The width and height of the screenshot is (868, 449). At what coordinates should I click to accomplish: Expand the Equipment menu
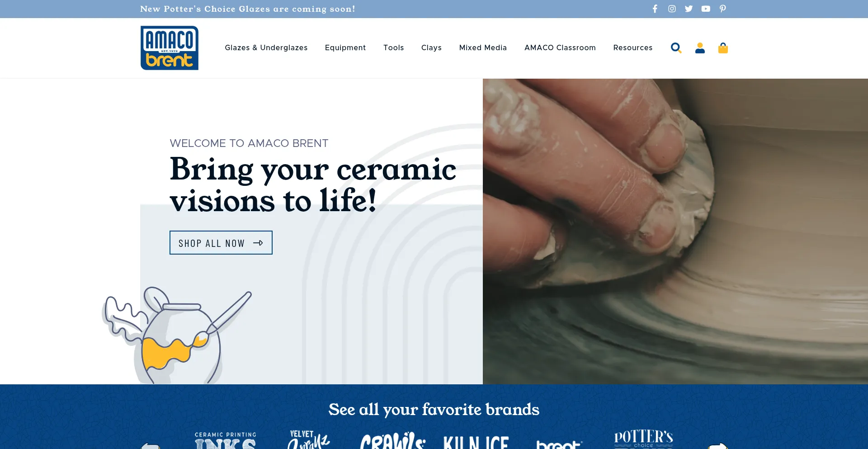[345, 47]
